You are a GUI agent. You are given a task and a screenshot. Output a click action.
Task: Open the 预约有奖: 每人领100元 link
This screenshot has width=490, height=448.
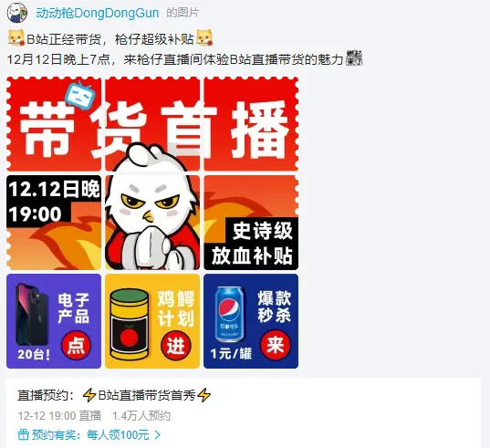coord(89,434)
